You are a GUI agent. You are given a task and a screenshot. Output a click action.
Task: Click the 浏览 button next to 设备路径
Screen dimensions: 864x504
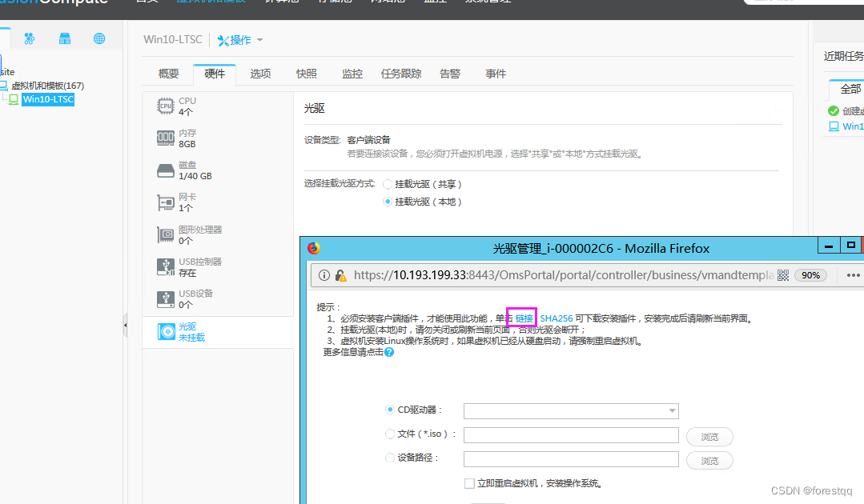tap(709, 460)
